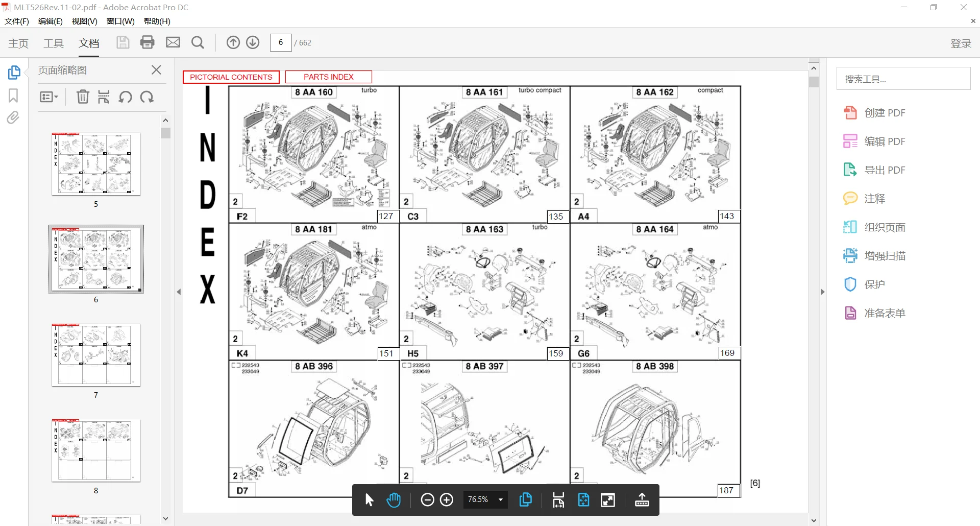Click 搜索工具 search field

coord(903,79)
